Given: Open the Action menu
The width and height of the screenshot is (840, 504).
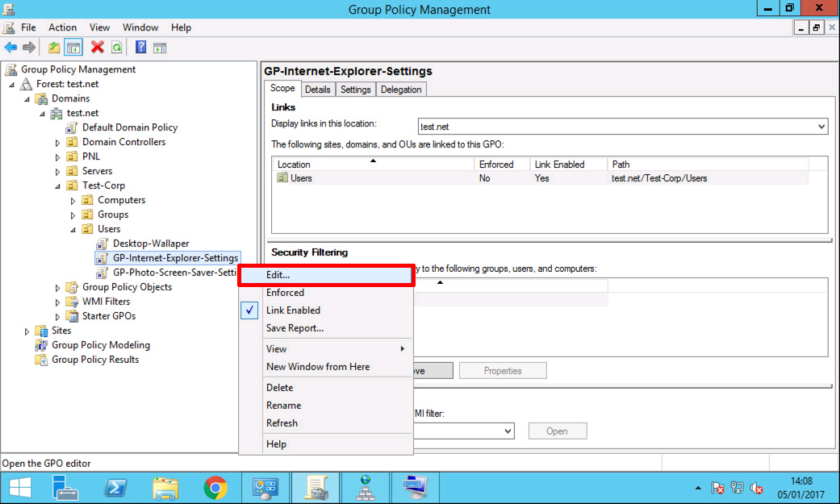Looking at the screenshot, I should [x=63, y=27].
